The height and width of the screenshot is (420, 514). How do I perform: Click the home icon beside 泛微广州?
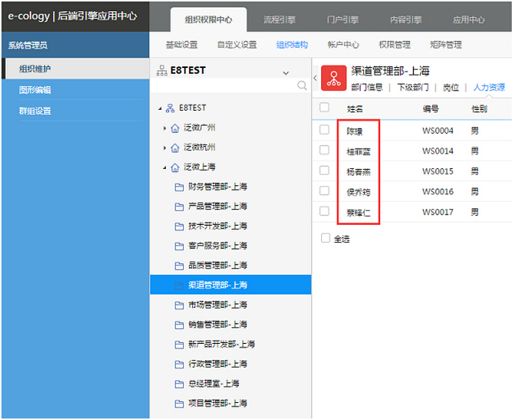176,128
